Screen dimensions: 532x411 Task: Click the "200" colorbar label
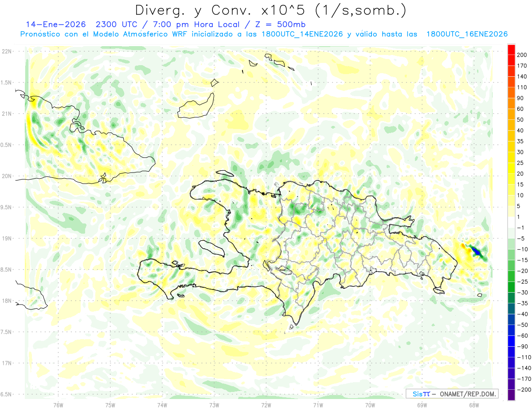(x=522, y=55)
